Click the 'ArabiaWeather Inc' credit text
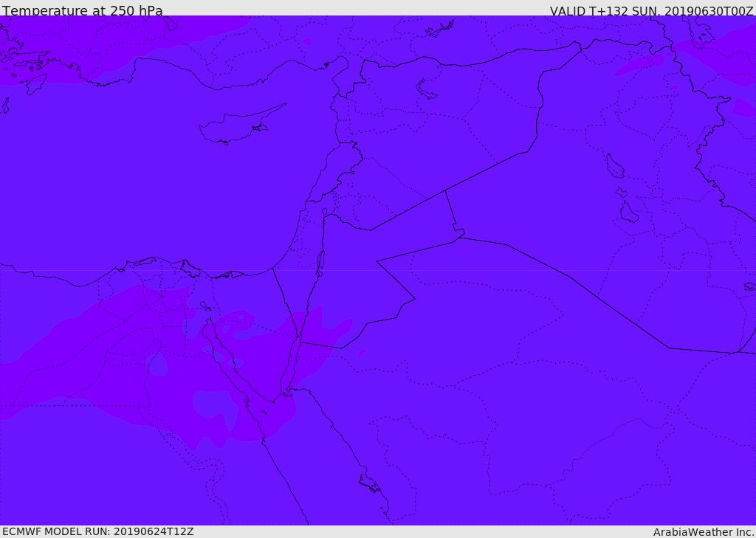The height and width of the screenshot is (538, 756). [x=703, y=532]
